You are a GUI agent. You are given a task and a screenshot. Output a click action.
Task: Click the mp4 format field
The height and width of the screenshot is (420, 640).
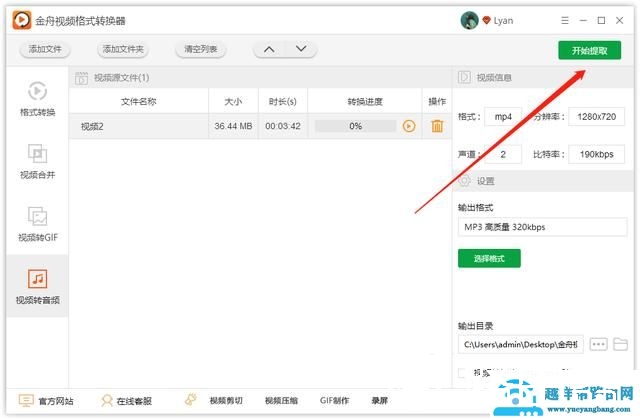(x=503, y=117)
